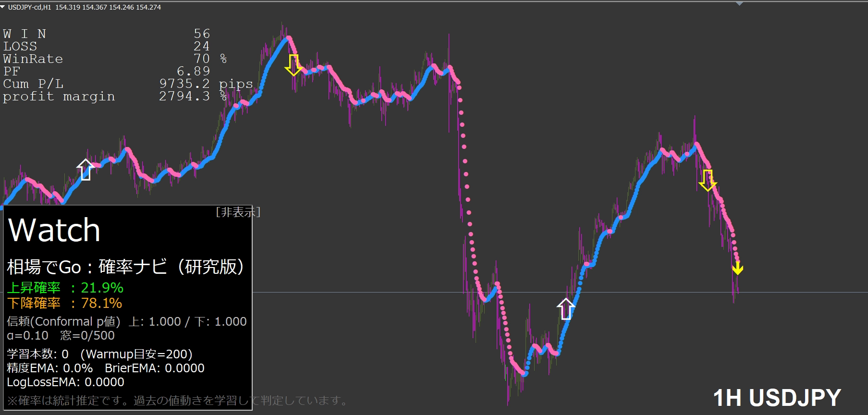The height and width of the screenshot is (415, 868).
Task: Click the yellow outlined down arrow on the right
Action: pyautogui.click(x=707, y=180)
